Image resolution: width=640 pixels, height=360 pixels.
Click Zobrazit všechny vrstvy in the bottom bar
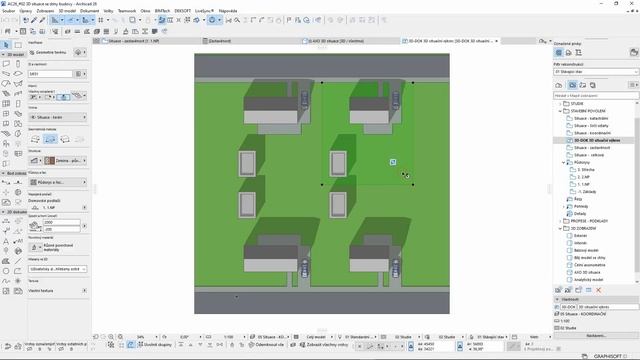click(324, 345)
